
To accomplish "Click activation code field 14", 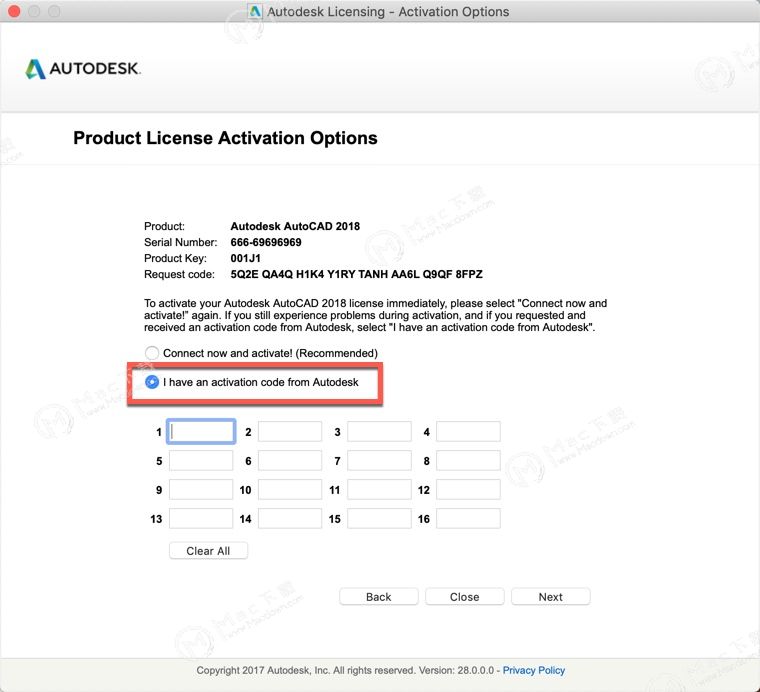I will tap(290, 519).
